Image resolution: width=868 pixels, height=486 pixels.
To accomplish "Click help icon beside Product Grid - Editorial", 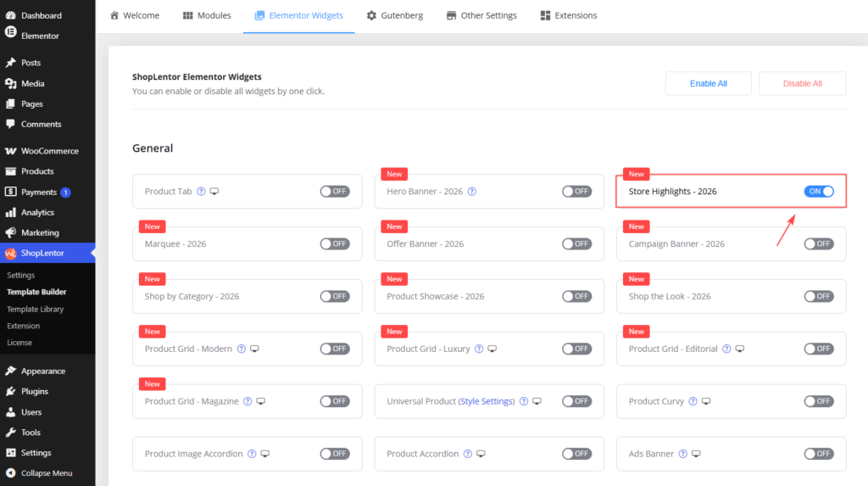I will [x=726, y=349].
